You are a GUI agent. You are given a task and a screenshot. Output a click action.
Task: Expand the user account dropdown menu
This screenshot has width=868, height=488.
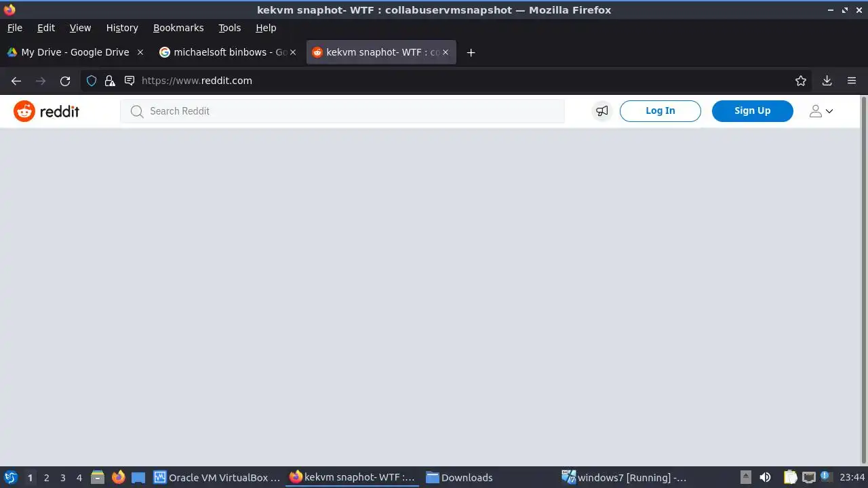(x=821, y=111)
